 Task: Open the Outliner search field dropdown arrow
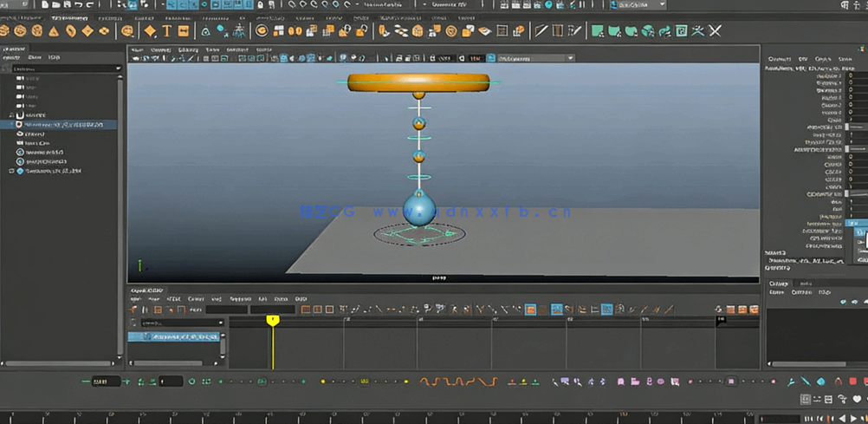[x=118, y=68]
